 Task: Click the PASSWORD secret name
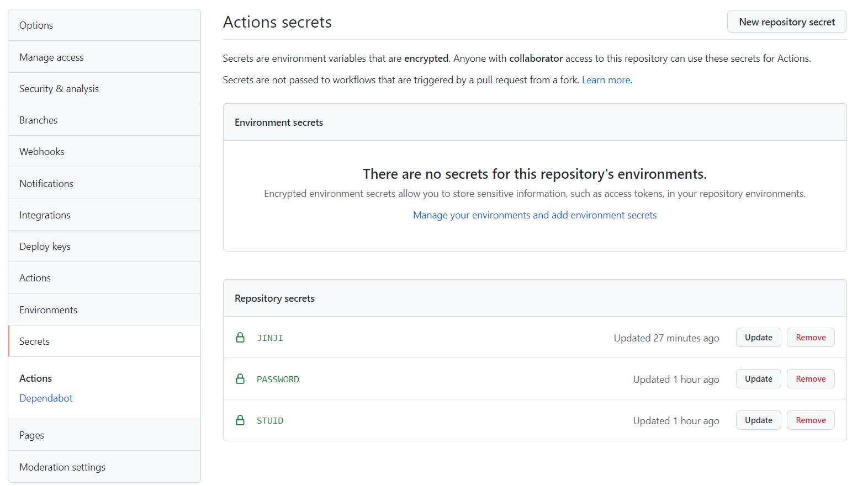click(x=278, y=380)
